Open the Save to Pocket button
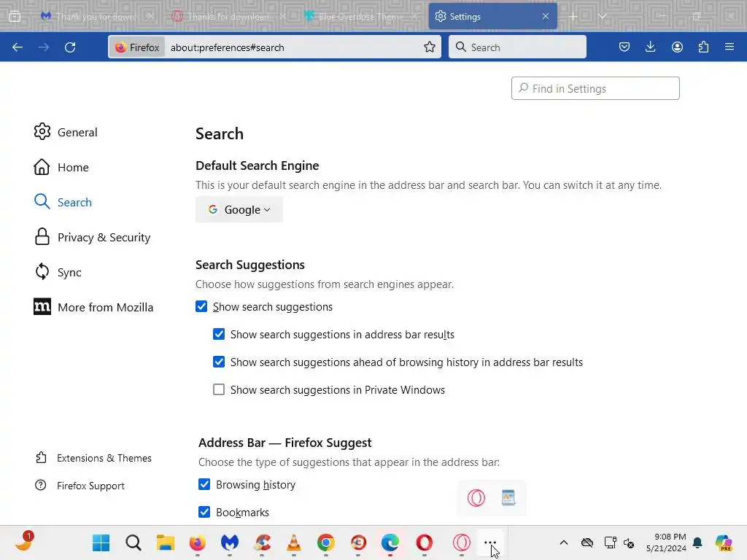Screen dimensions: 747x560 (624, 47)
